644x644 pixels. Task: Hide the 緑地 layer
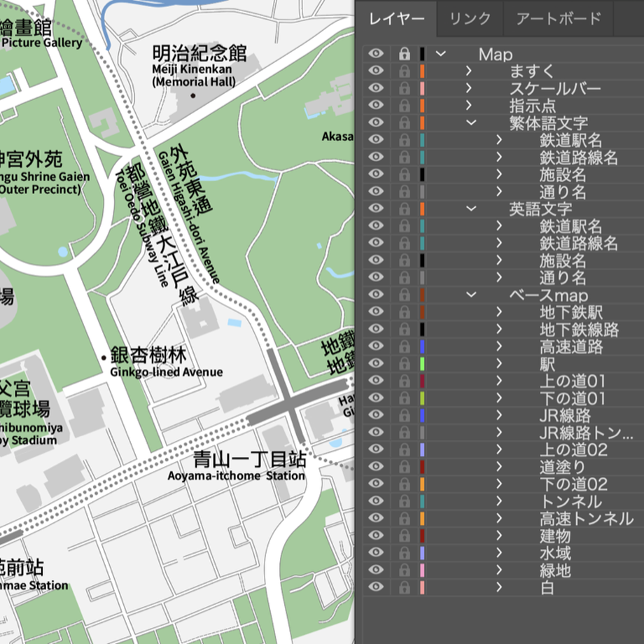click(376, 570)
